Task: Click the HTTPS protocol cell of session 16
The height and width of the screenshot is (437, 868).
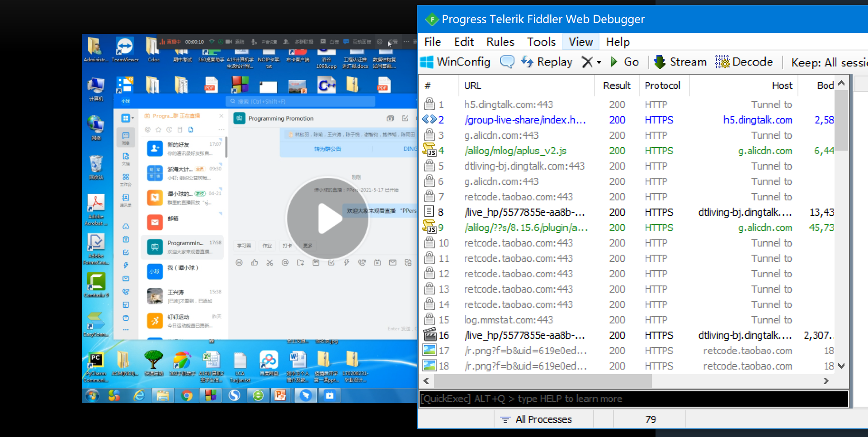Action: pos(659,335)
